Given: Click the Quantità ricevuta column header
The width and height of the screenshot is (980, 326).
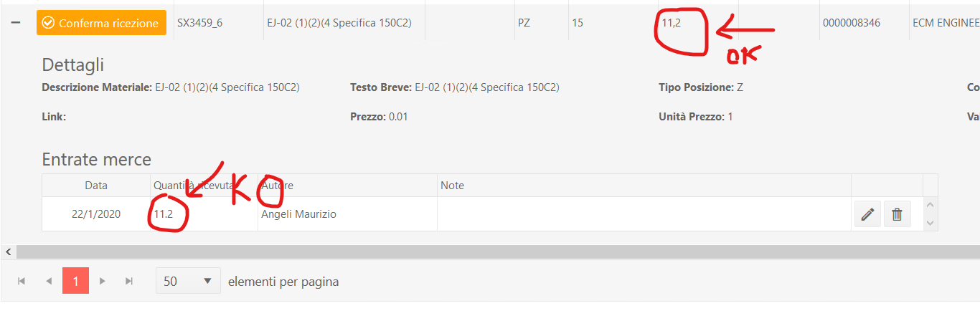Looking at the screenshot, I should click(x=194, y=186).
